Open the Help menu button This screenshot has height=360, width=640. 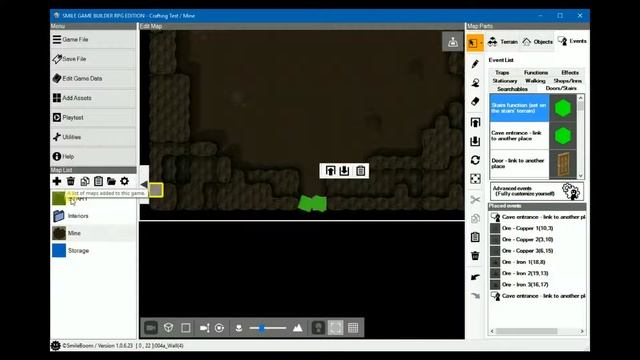tap(93, 156)
